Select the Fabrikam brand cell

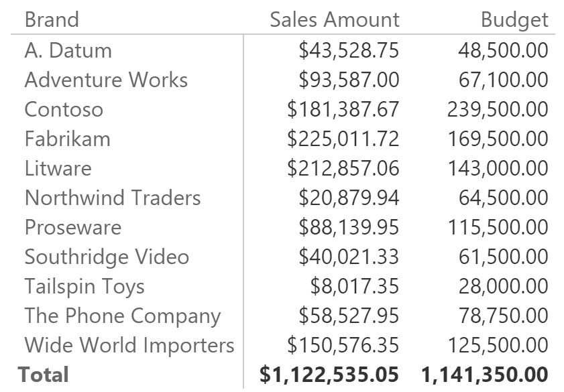coord(68,139)
